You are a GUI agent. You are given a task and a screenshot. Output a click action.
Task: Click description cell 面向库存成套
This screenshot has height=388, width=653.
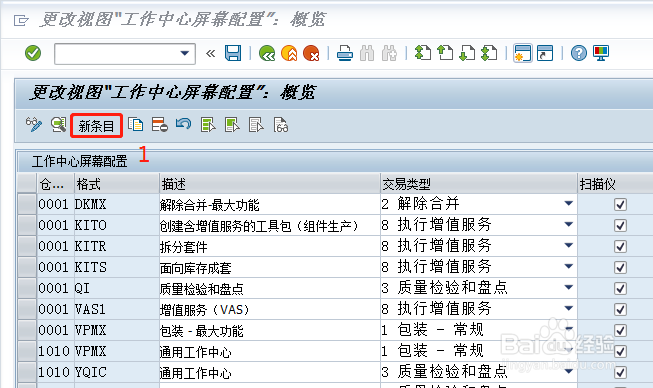pos(269,268)
